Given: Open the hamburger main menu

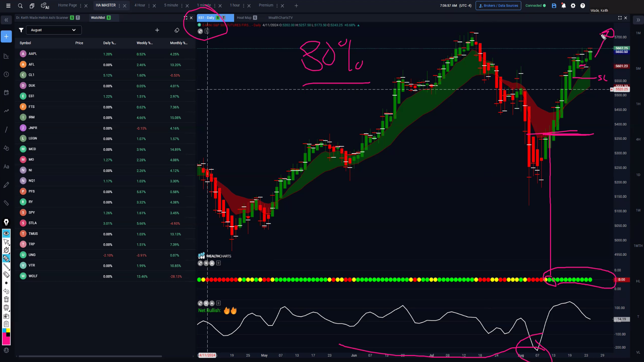Looking at the screenshot, I should pos(8,6).
